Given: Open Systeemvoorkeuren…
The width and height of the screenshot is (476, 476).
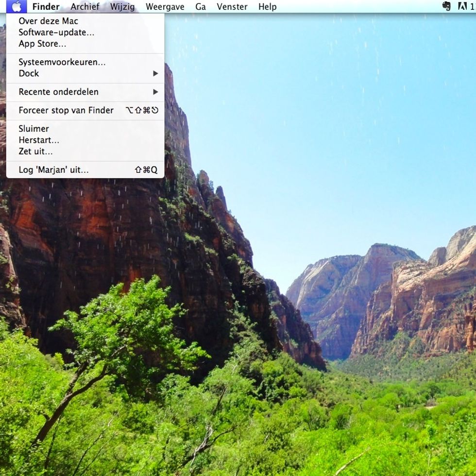Looking at the screenshot, I should [85, 62].
